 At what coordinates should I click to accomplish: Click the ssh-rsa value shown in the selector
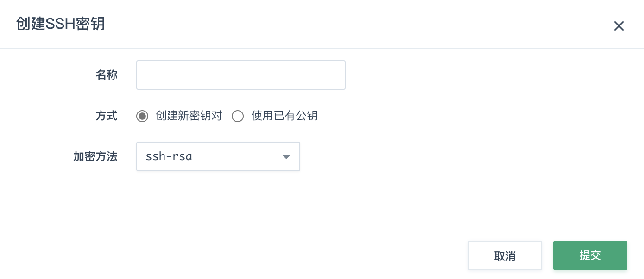(x=169, y=156)
